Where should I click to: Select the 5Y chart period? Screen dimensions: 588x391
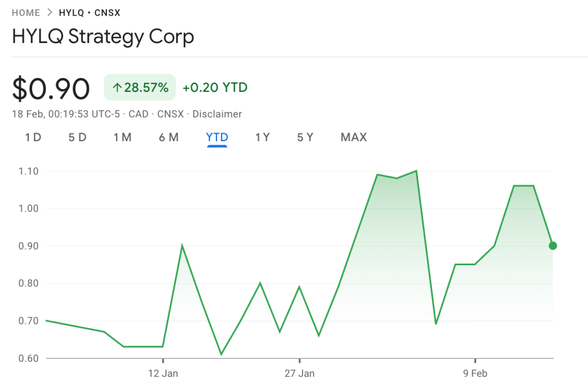click(x=305, y=137)
